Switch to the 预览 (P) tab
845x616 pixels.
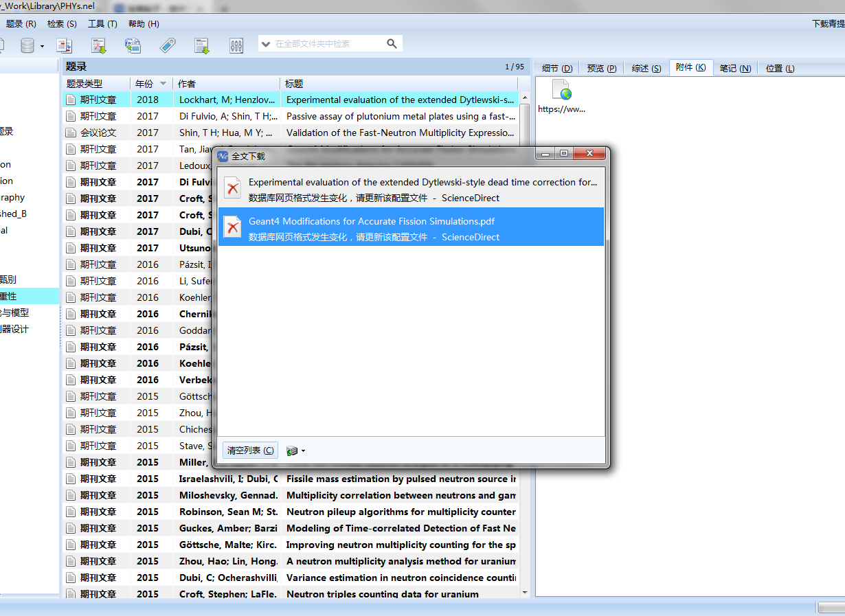(x=601, y=68)
